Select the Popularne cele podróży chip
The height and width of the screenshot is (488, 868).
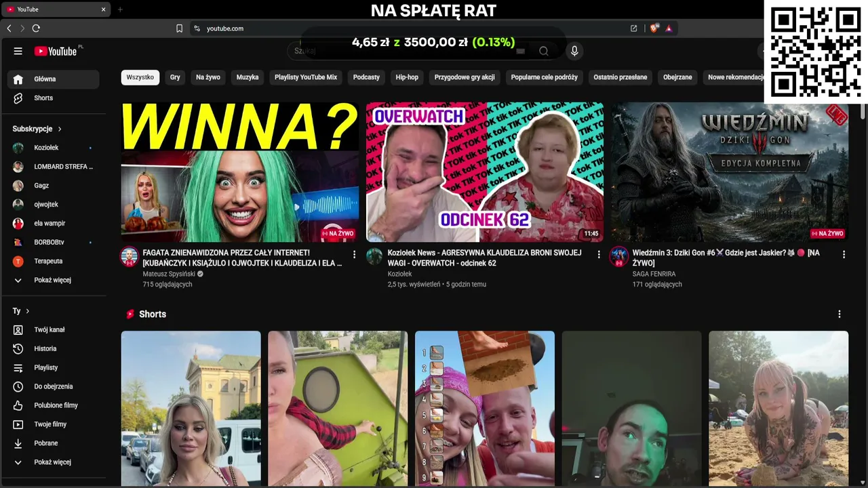545,77
